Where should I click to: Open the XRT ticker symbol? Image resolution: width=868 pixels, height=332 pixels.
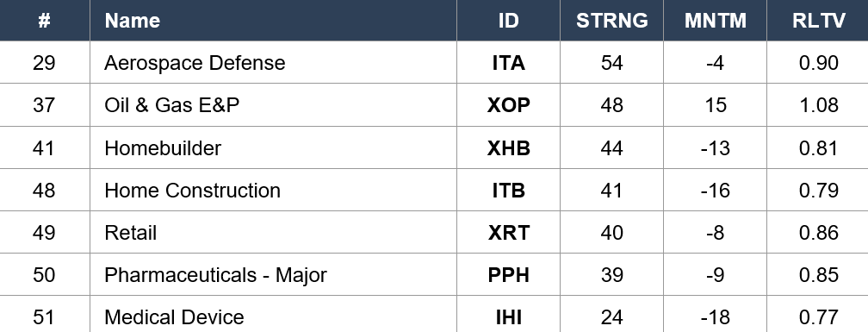(x=509, y=232)
